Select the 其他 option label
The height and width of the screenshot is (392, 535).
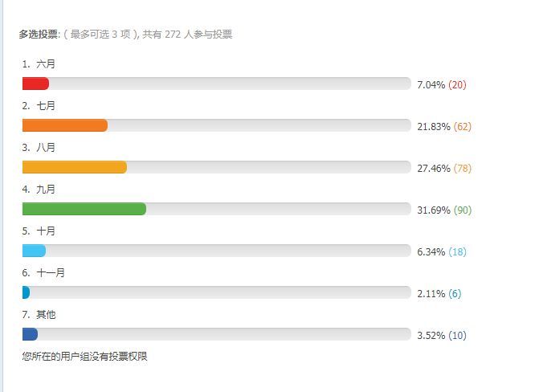click(46, 314)
